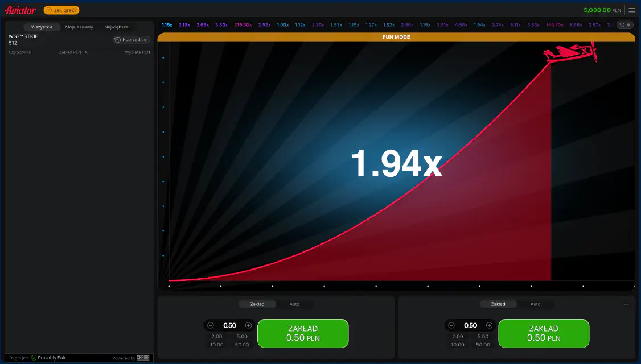Remove the second bet panel with minus icon

627,304
